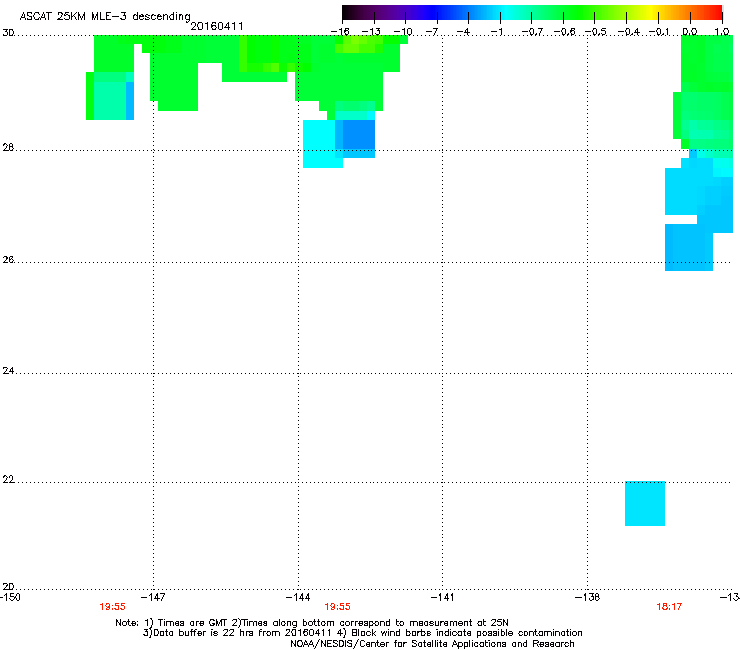Pick the black end of the colorbar
This screenshot has width=740, height=650.
[x=349, y=12]
